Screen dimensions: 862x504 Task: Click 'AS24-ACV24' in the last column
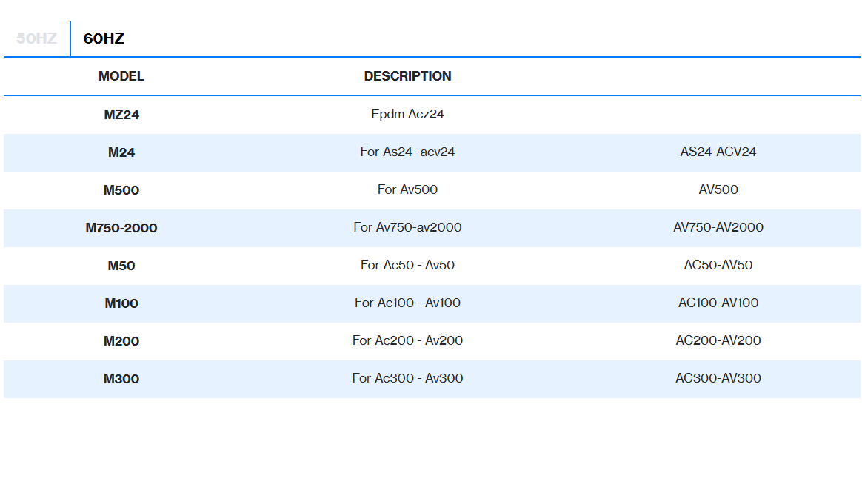tap(718, 152)
